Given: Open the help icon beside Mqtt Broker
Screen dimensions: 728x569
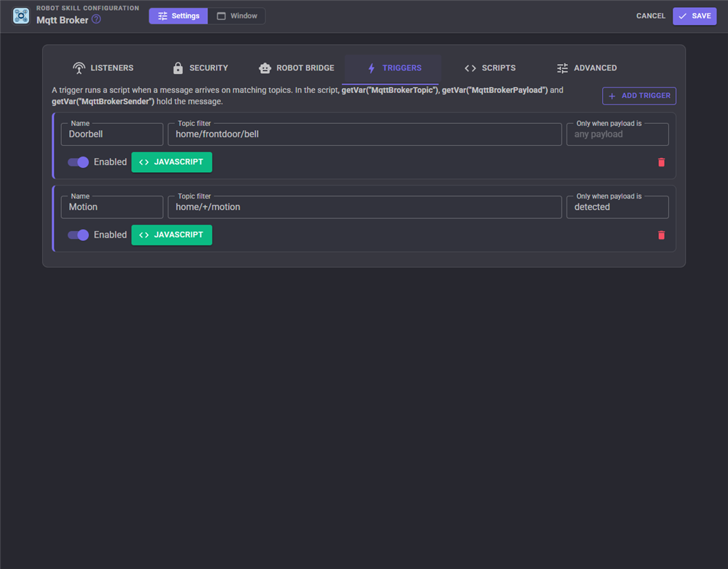Looking at the screenshot, I should pos(96,19).
